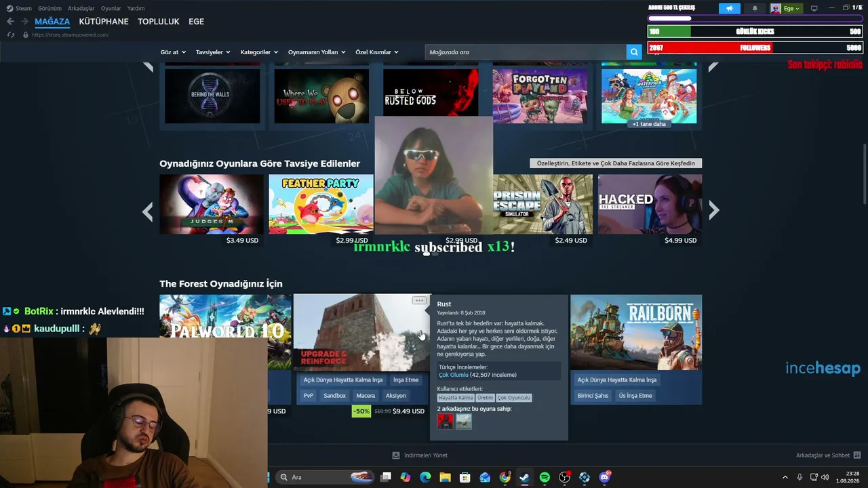Expand the Göz at dropdown

[x=173, y=52]
